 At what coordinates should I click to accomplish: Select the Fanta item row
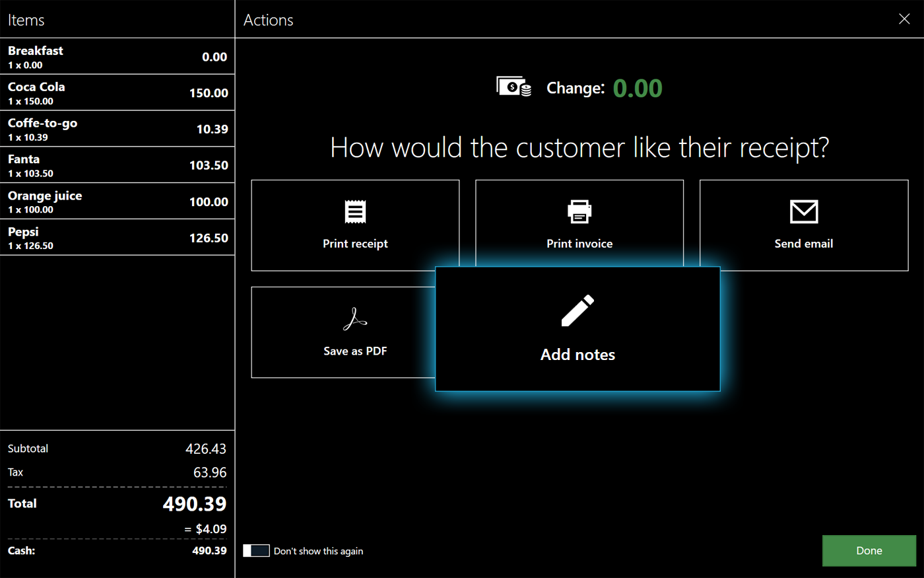tap(117, 165)
